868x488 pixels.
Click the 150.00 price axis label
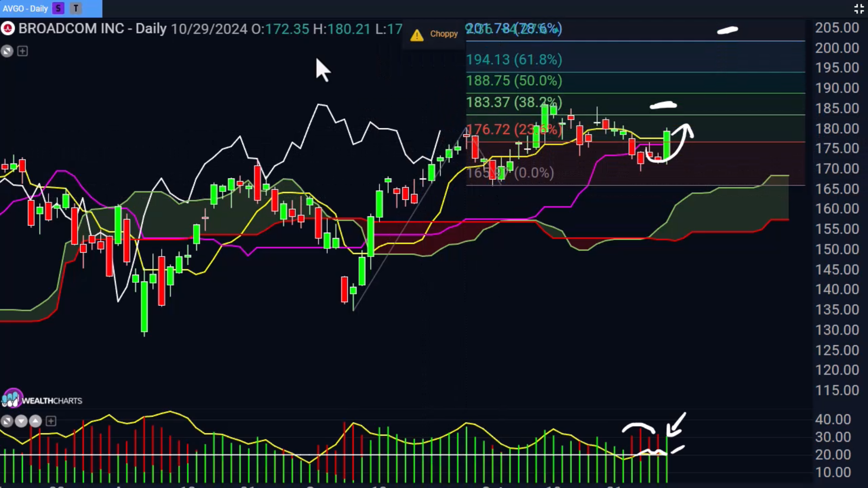point(837,249)
